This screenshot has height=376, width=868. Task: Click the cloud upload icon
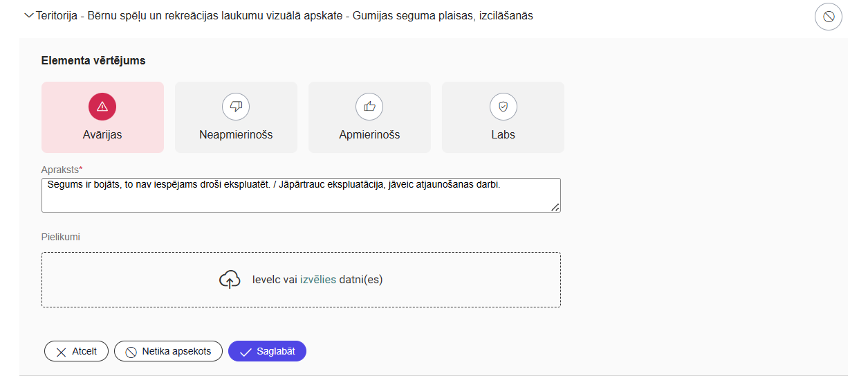[230, 280]
